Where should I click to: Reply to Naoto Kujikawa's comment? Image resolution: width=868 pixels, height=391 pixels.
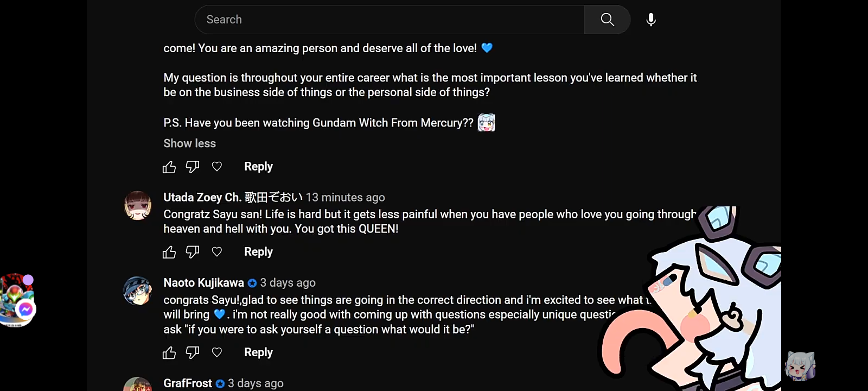click(x=258, y=352)
